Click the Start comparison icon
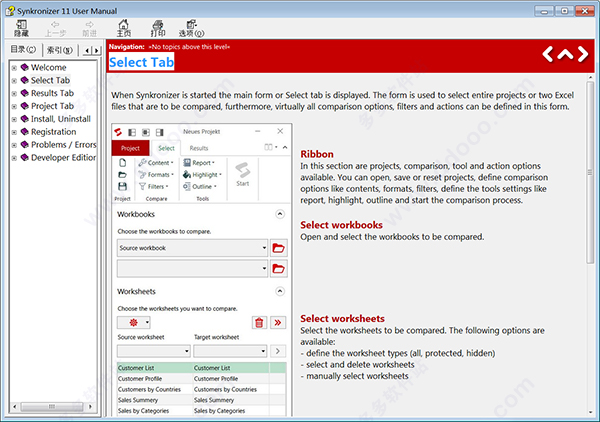 pyautogui.click(x=243, y=174)
